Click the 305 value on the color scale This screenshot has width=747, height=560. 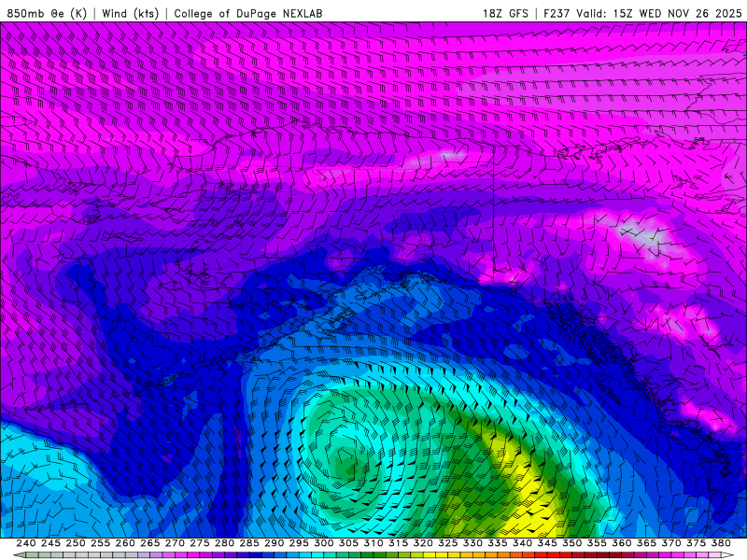(x=348, y=543)
